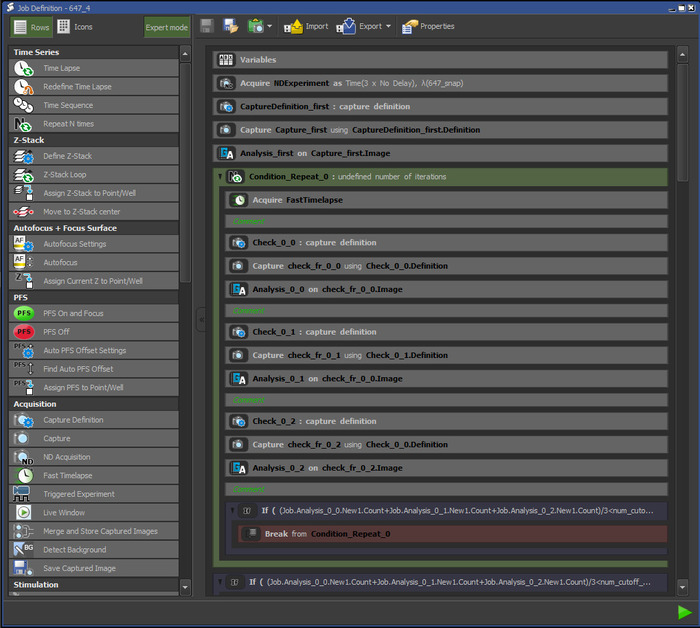Select the Define Z-Stack icon
This screenshot has width=700, height=628.
[24, 157]
